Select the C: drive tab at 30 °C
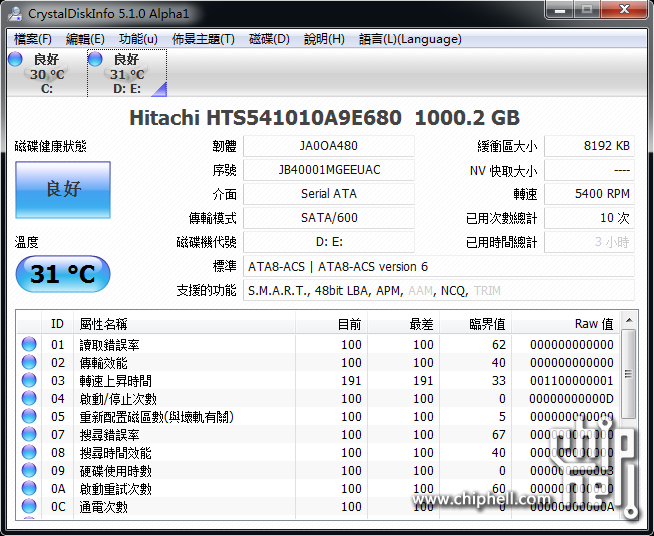654x536 pixels. click(47, 73)
